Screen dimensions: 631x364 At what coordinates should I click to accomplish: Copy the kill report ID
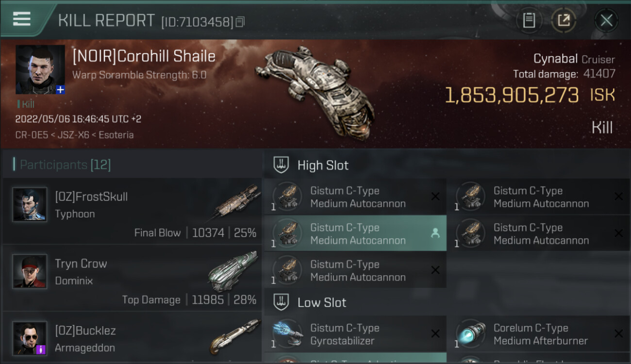pos(240,22)
